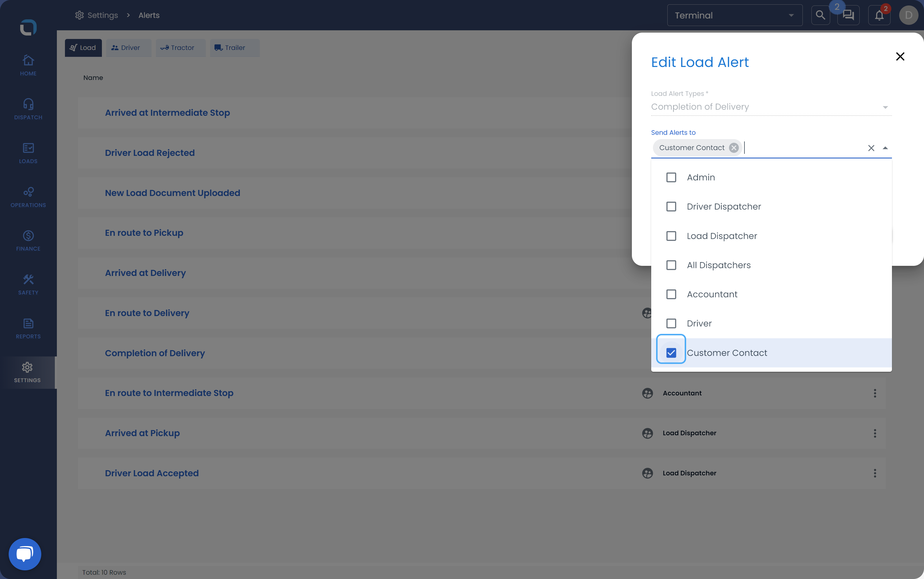The height and width of the screenshot is (579, 924).
Task: Switch to the Tractor tab
Action: tap(180, 48)
